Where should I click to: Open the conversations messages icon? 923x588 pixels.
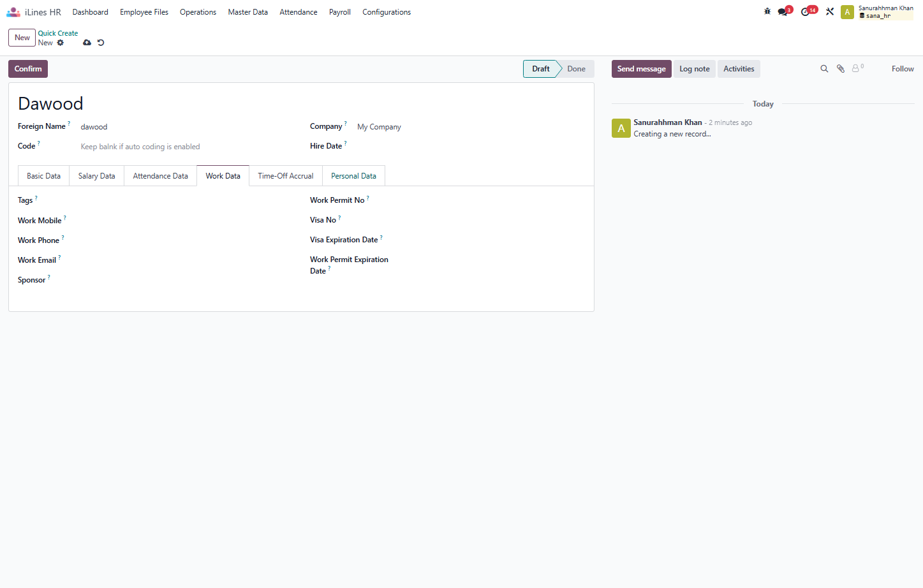pyautogui.click(x=784, y=11)
